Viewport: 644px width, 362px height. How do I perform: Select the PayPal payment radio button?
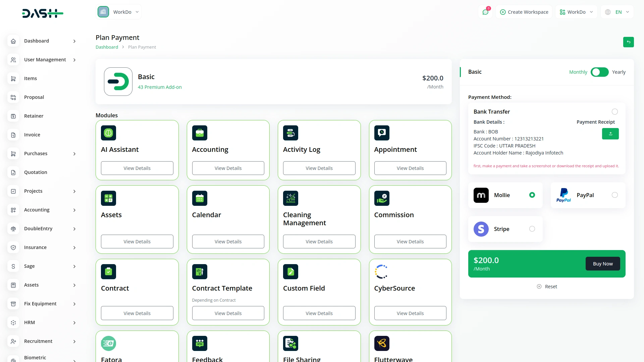(614, 195)
